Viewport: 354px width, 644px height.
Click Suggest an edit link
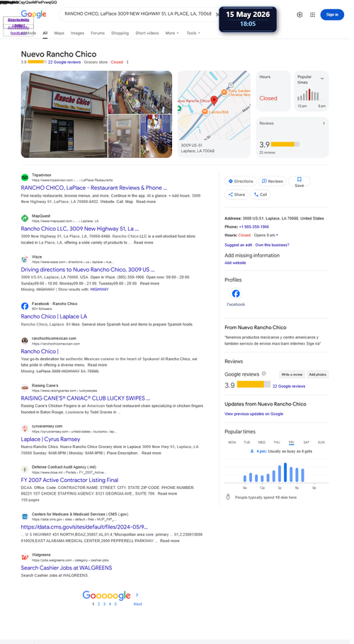[x=239, y=245]
